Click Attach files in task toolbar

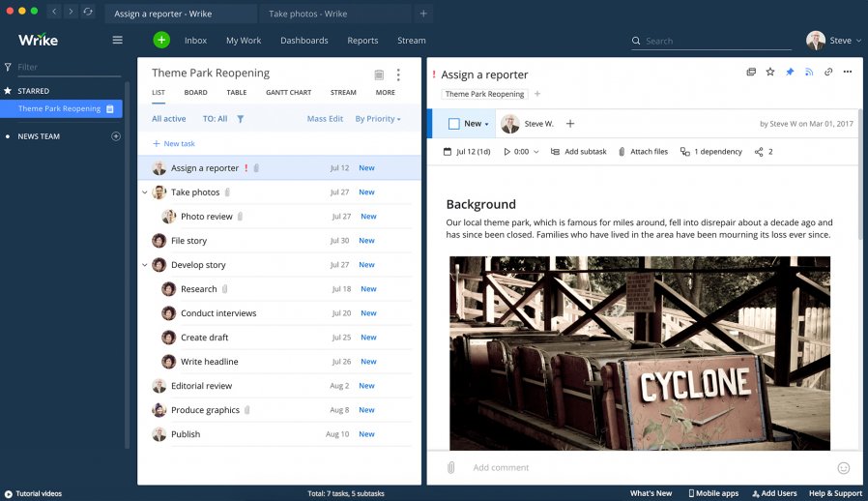point(643,151)
